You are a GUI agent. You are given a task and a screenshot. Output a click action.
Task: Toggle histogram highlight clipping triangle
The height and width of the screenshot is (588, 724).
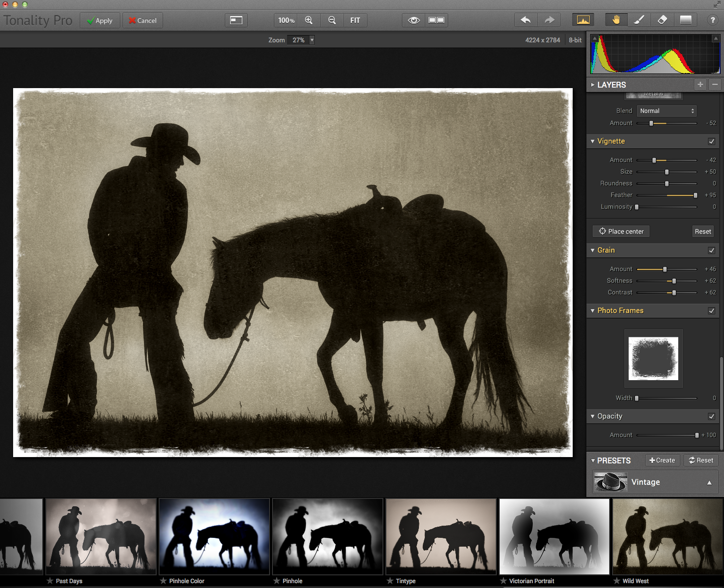coord(716,38)
